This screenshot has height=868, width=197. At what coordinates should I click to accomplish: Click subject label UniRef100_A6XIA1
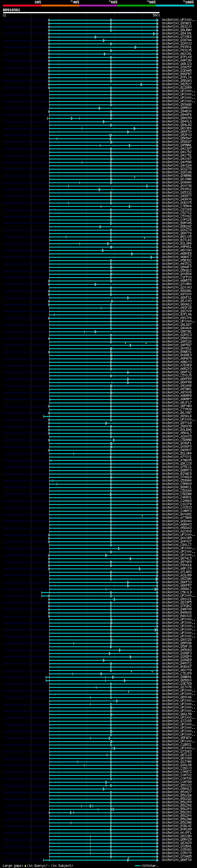tap(176, 54)
